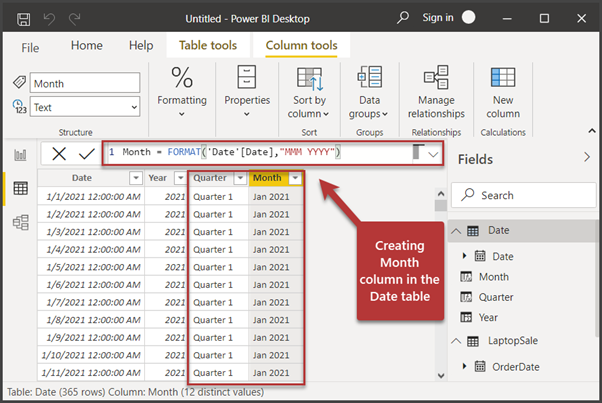Cancel the formula with X icon
The width and height of the screenshot is (602, 403).
[59, 154]
